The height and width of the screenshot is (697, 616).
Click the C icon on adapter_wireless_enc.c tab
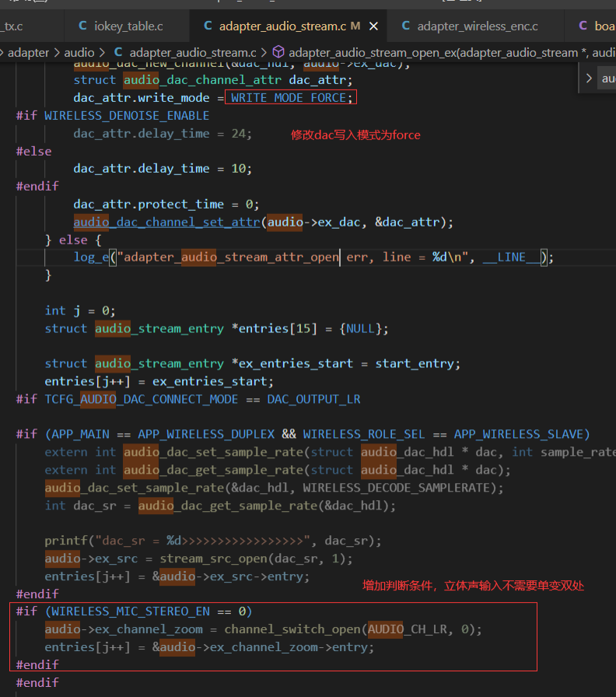(406, 26)
